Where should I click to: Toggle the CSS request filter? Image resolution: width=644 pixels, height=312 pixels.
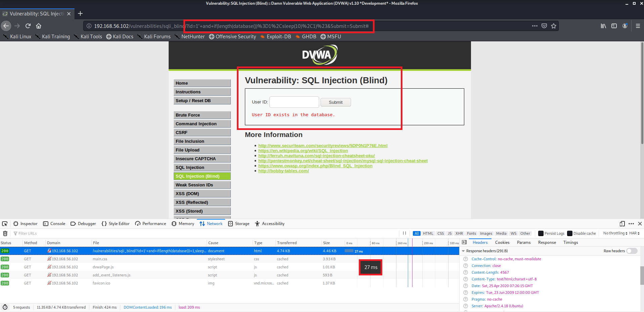pyautogui.click(x=441, y=233)
